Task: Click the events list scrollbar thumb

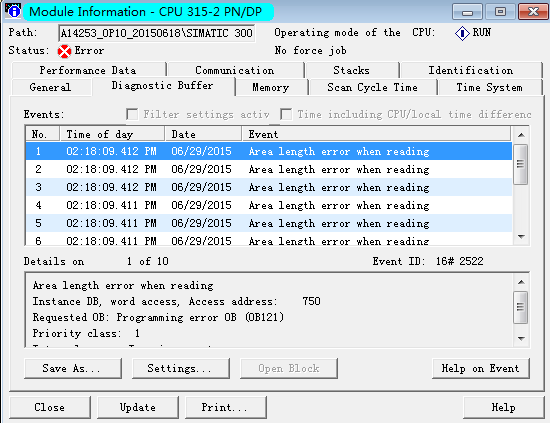Action: (521, 164)
